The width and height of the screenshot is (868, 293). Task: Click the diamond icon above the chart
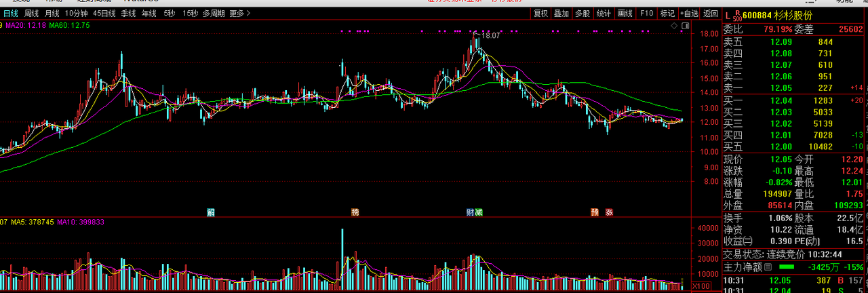coord(675,26)
